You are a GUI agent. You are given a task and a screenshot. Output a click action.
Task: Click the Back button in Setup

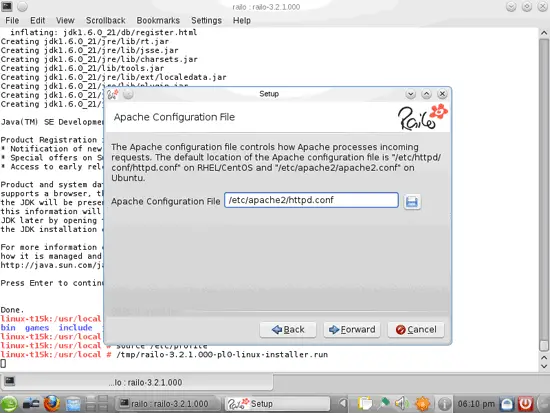(x=288, y=329)
